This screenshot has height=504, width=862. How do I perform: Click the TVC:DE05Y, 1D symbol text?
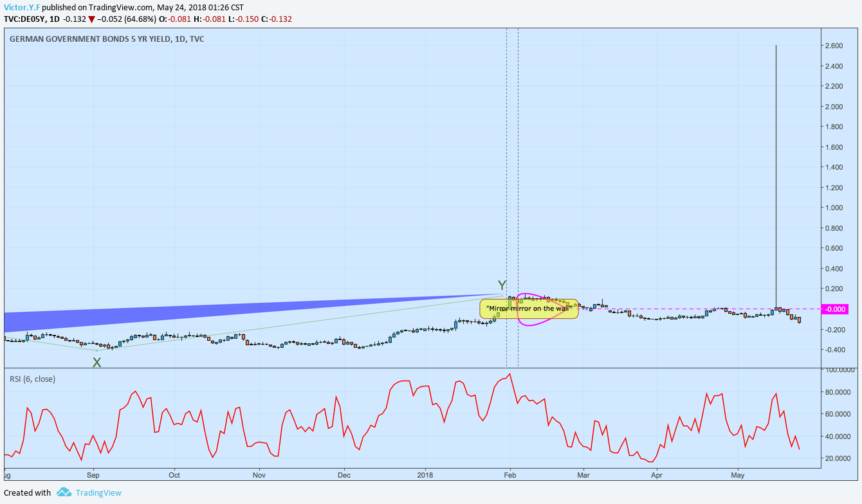[x=32, y=19]
